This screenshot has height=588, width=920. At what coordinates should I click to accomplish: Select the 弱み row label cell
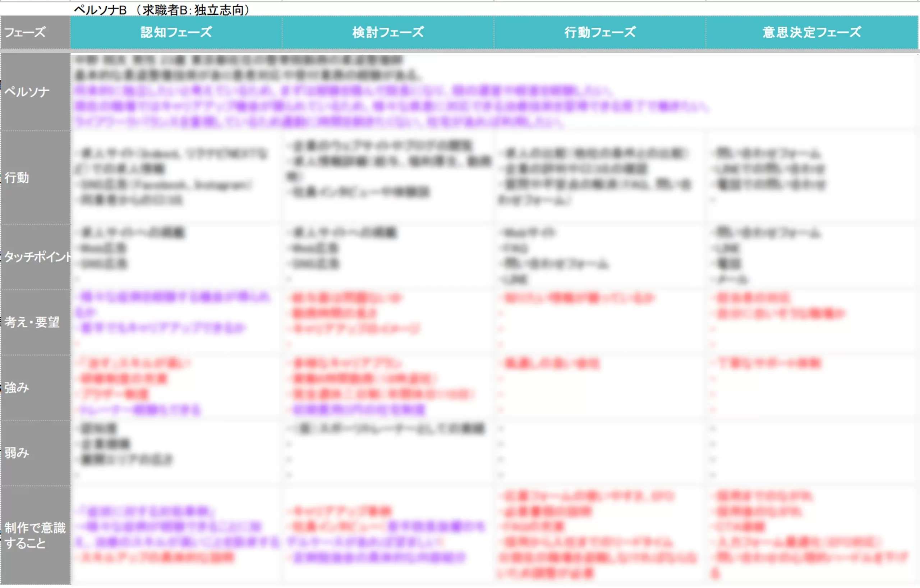tap(34, 453)
